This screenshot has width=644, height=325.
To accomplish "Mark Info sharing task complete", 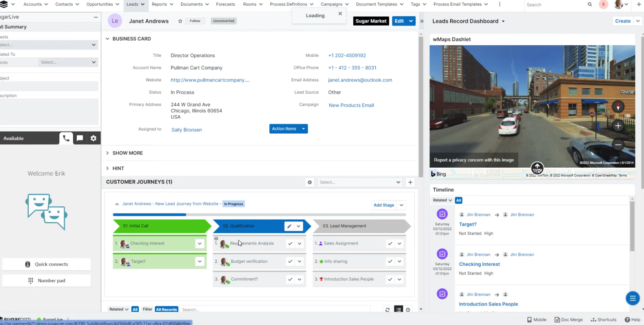I will click(390, 261).
